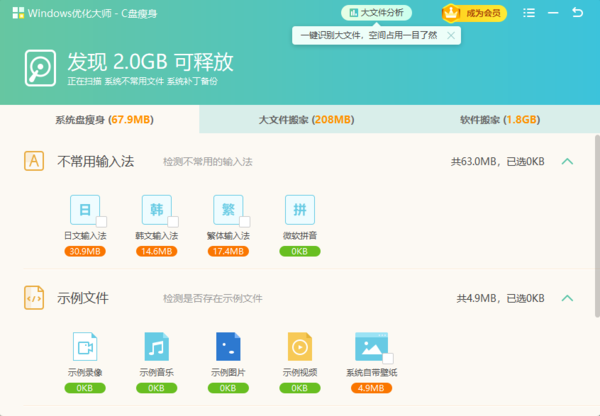Click the 成为会员 membership button
The image size is (600, 416).
(474, 13)
